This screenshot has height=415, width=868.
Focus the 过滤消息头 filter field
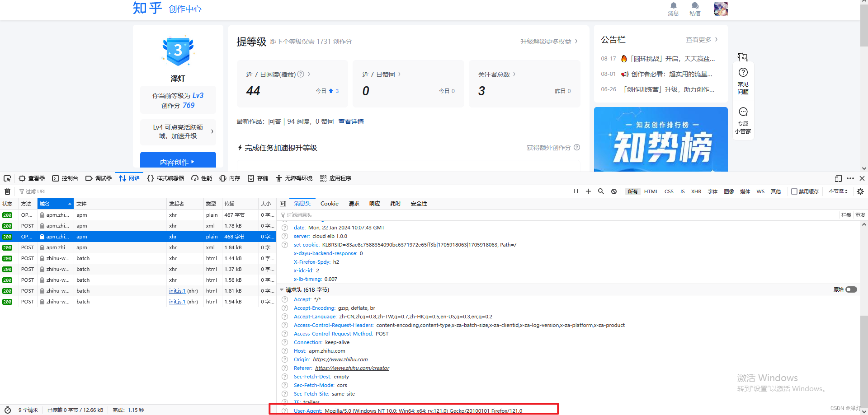[558, 215]
